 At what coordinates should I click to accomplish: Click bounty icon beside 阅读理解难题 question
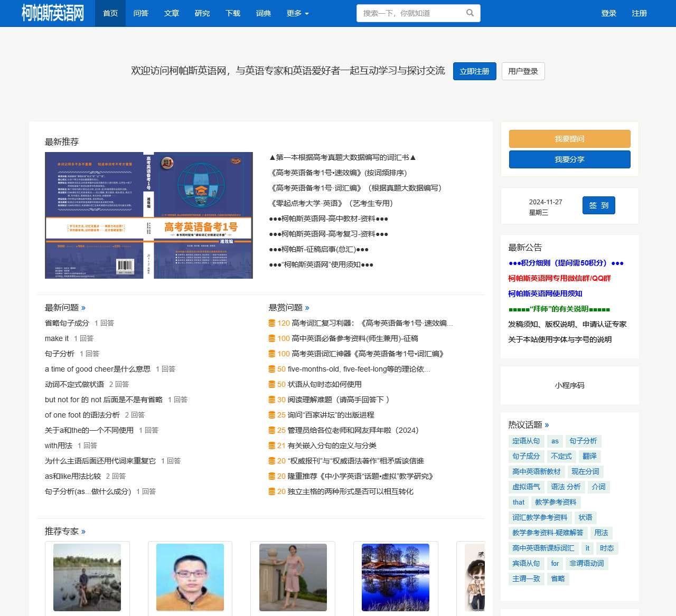coord(271,400)
